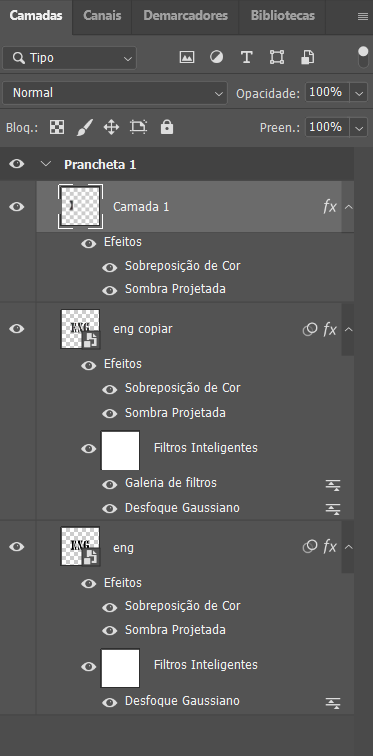This screenshot has height=756, width=373.
Task: Toggle visibility of Galeria de filtros
Action: (109, 485)
